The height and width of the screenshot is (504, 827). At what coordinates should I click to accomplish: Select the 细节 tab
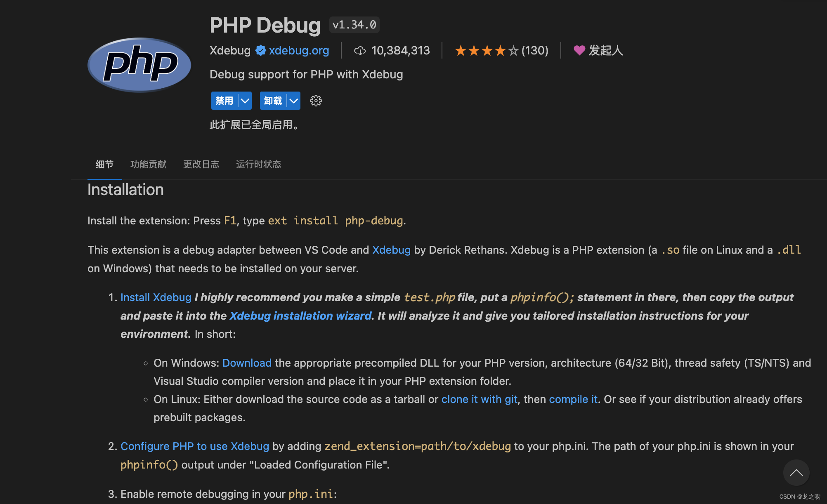click(104, 164)
